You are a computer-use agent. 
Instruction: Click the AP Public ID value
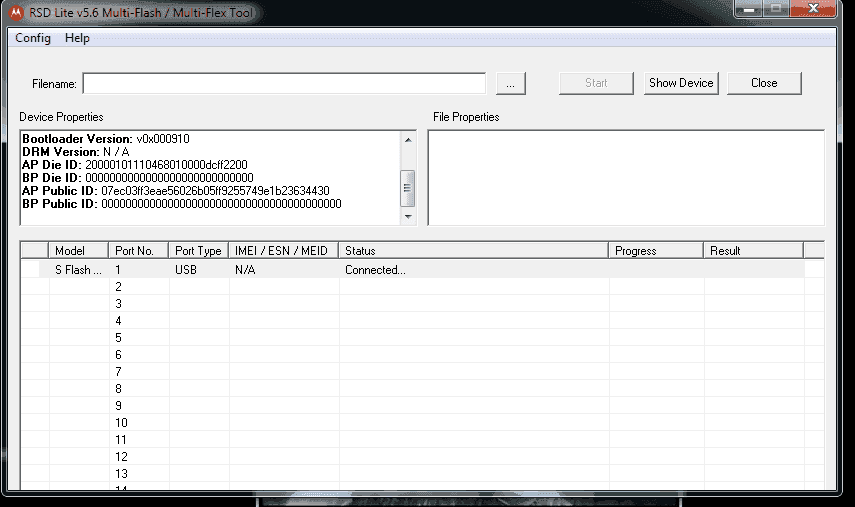[215, 191]
